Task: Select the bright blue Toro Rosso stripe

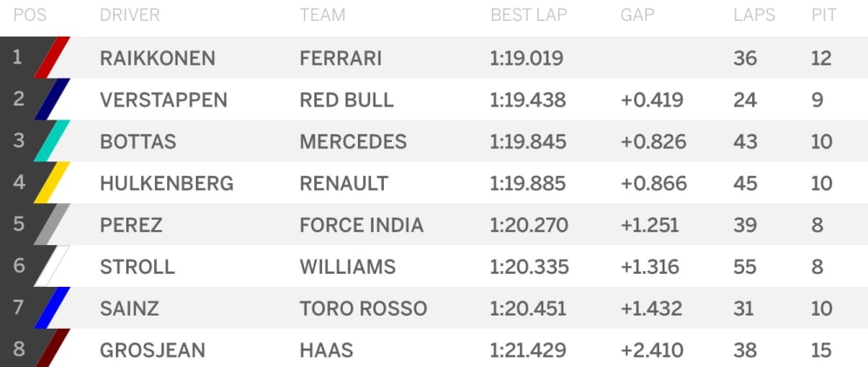Action: (53, 309)
